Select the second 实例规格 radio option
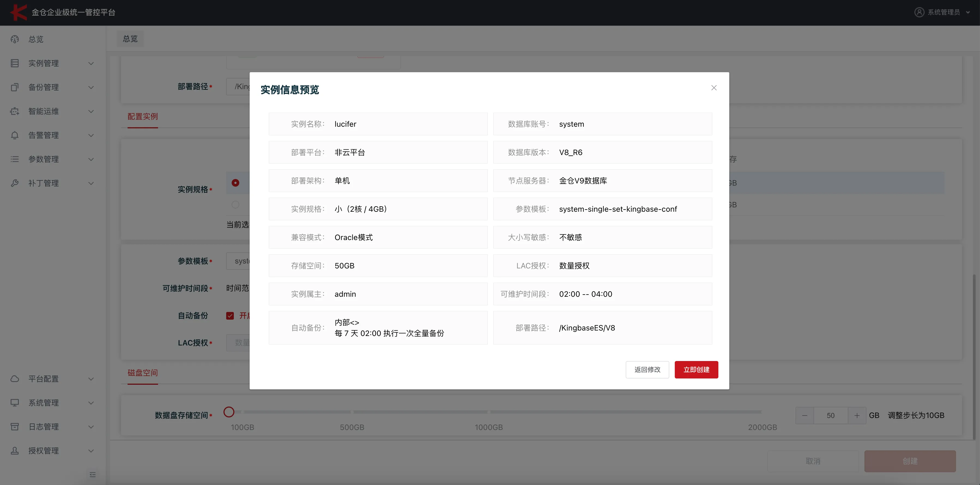Screen dimensions: 980x485 pyautogui.click(x=236, y=204)
